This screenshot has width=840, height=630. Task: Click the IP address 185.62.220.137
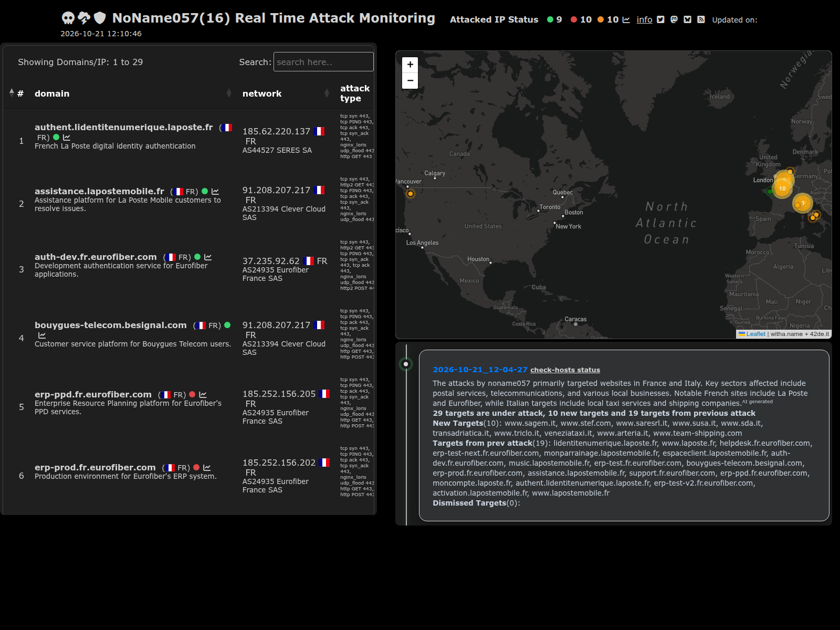coord(276,131)
